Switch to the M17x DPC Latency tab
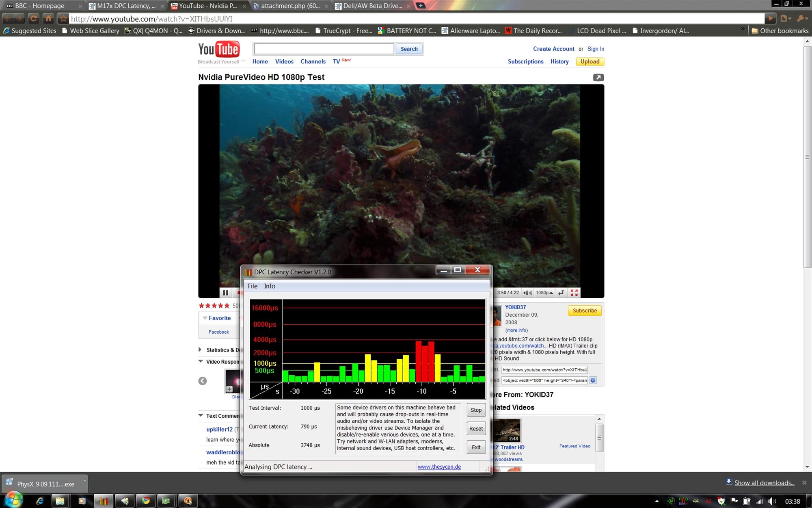Viewport: 812px width, 508px height. coord(126,6)
